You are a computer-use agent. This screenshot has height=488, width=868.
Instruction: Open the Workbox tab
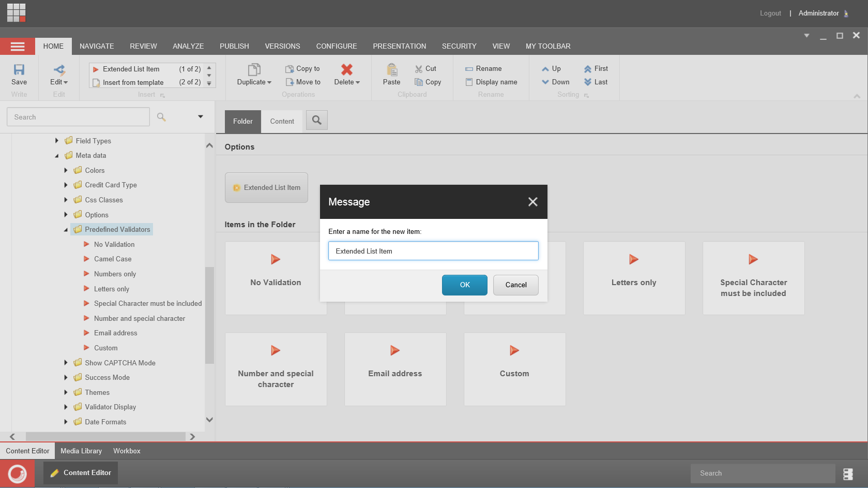pyautogui.click(x=127, y=451)
